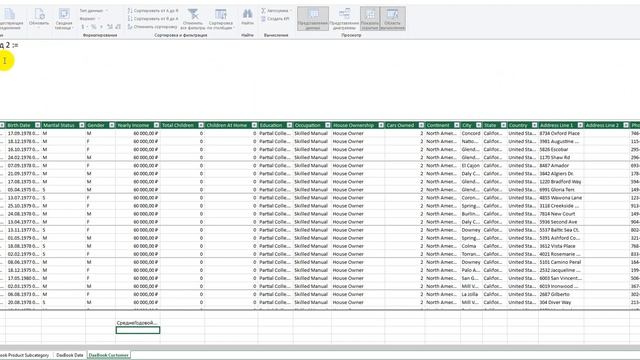Open the Сводная таблица (PivotTable) button
Screen dimensions: 640x360
click(64, 19)
